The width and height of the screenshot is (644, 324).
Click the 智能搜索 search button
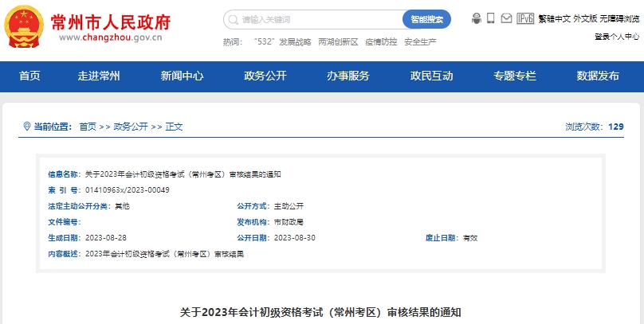point(426,19)
